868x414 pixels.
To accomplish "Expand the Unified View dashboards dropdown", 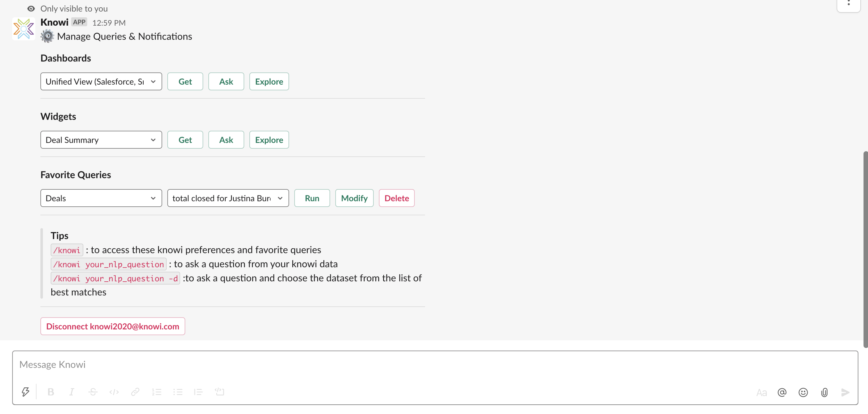I will click(101, 81).
